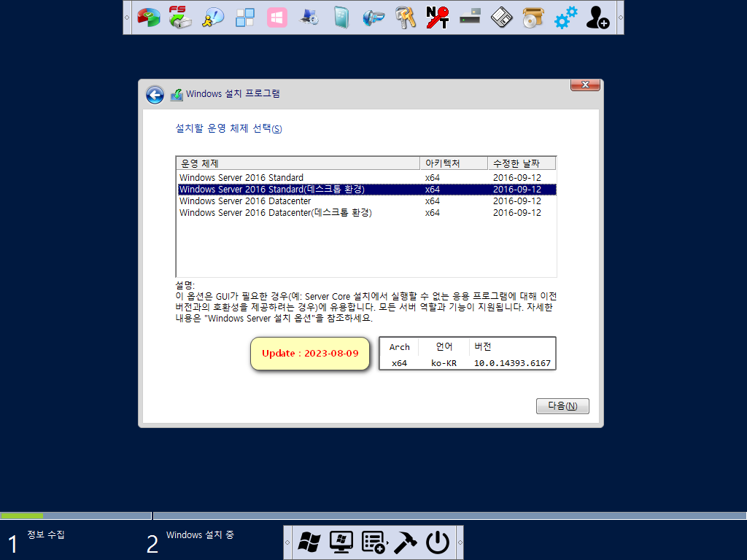This screenshot has height=560, width=747.
Task: Click the 운영 체제 column header
Action: [298, 163]
